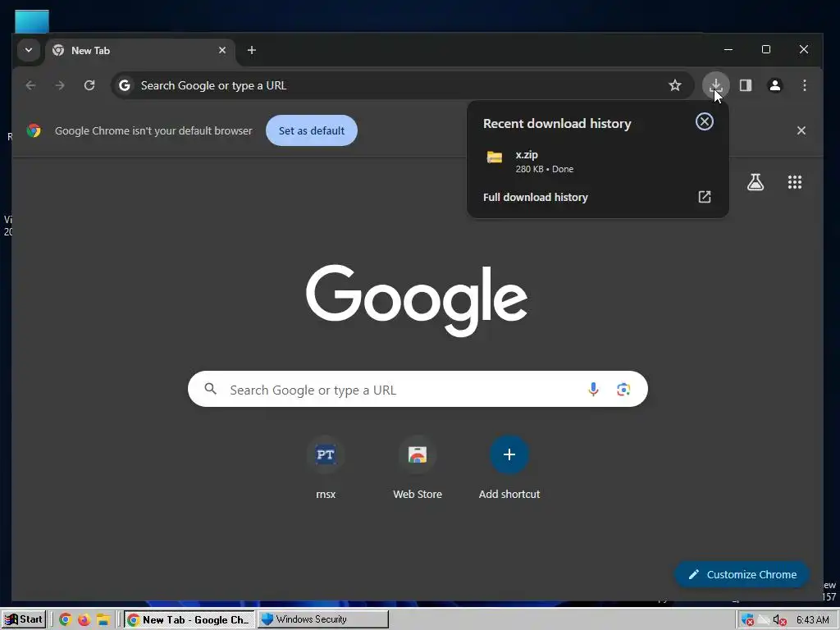Reload the page
The image size is (840, 630).
tap(89, 85)
